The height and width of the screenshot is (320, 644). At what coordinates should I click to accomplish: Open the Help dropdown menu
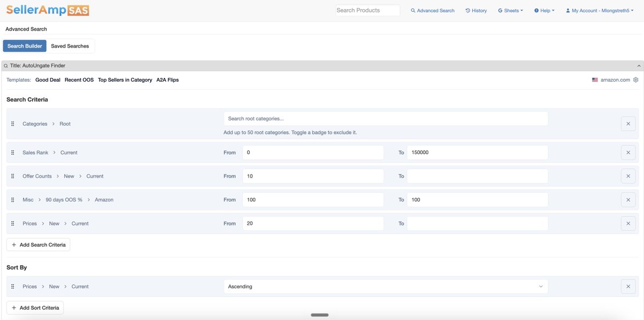544,11
